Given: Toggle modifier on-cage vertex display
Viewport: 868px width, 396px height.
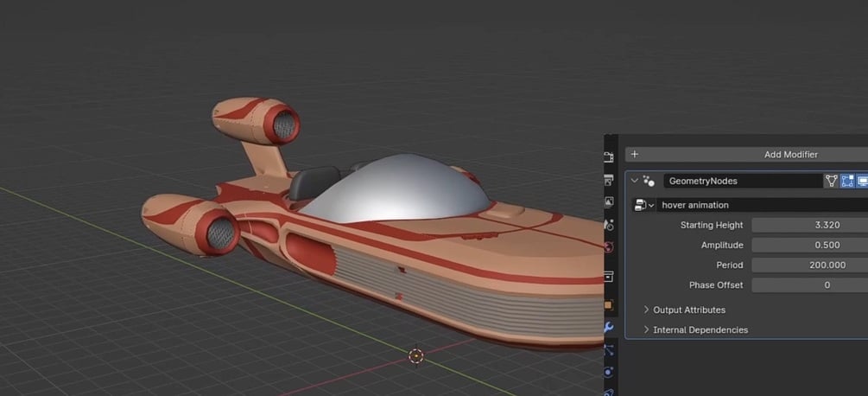Looking at the screenshot, I should point(831,181).
